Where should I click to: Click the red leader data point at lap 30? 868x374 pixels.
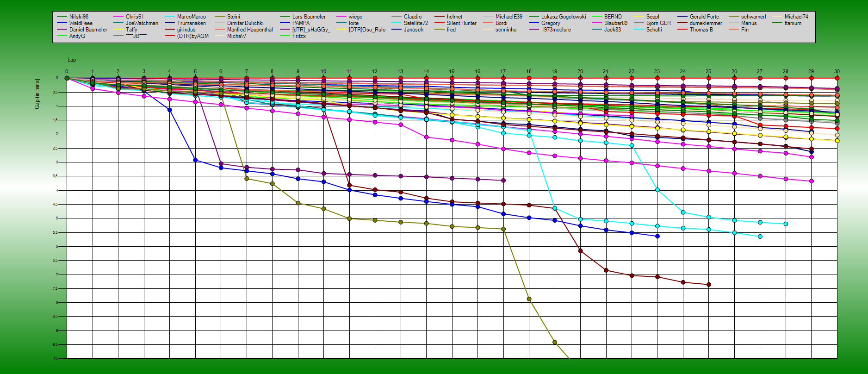tap(837, 78)
